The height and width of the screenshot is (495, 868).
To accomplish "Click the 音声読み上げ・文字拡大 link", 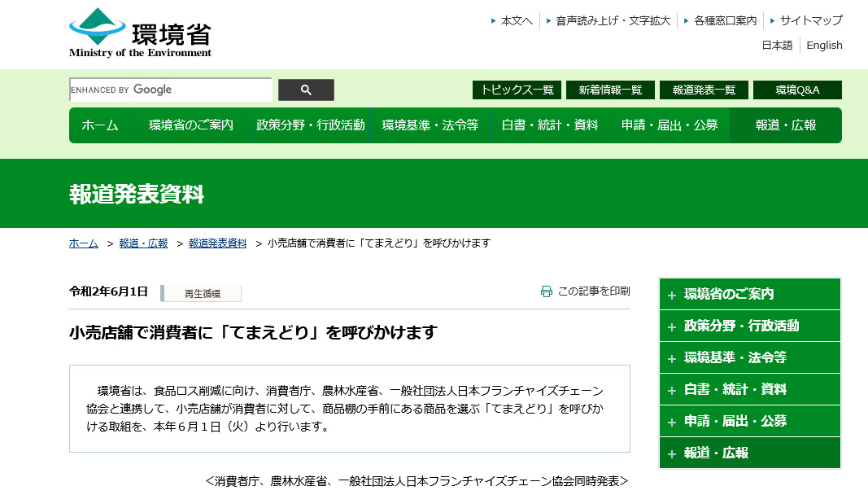I will click(x=613, y=20).
